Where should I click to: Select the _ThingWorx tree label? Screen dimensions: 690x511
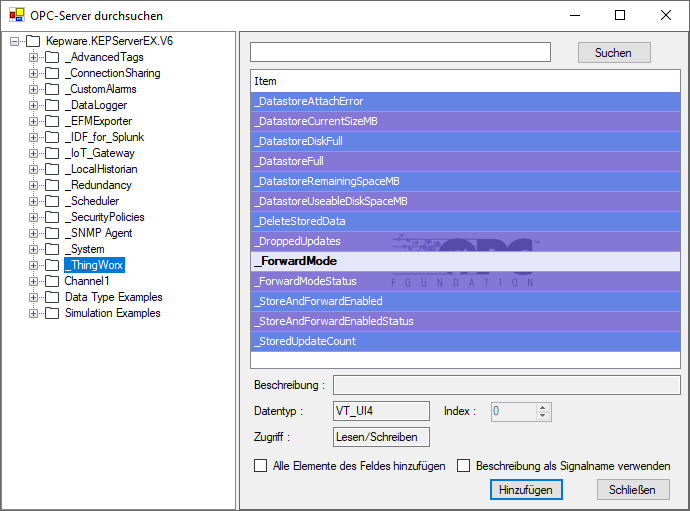(x=94, y=265)
